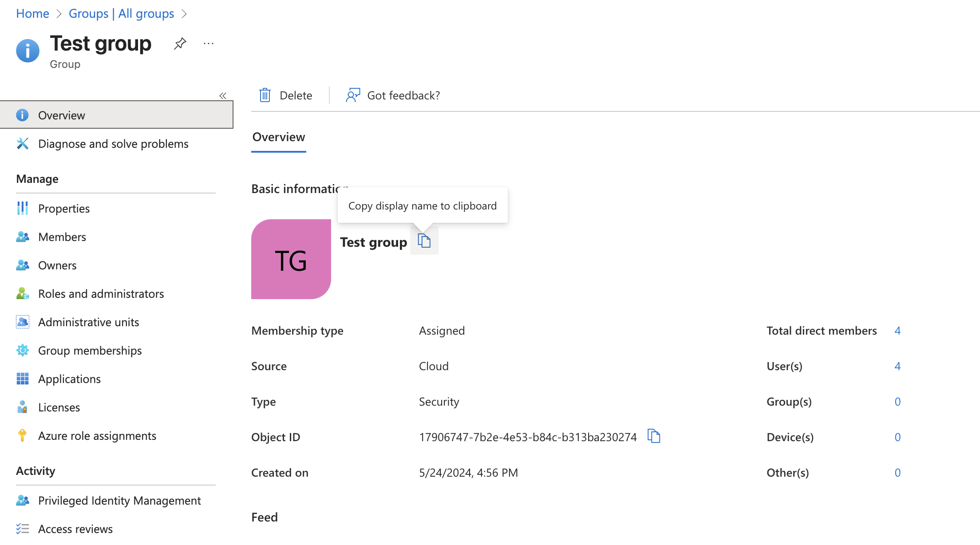The width and height of the screenshot is (980, 545).
Task: Click the Delete trash icon
Action: click(x=265, y=95)
